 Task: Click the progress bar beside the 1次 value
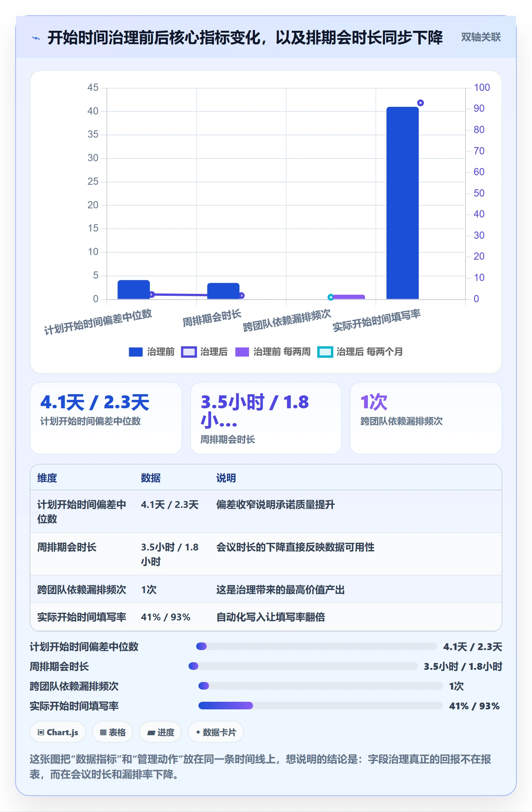point(321,686)
